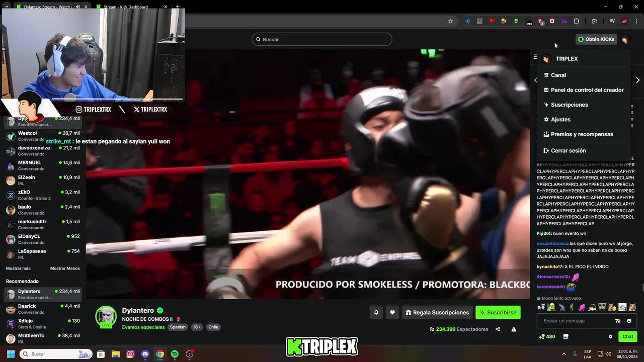This screenshot has height=362, width=644.
Task: Click the Minion emote in quick emotes
Action: [551, 307]
